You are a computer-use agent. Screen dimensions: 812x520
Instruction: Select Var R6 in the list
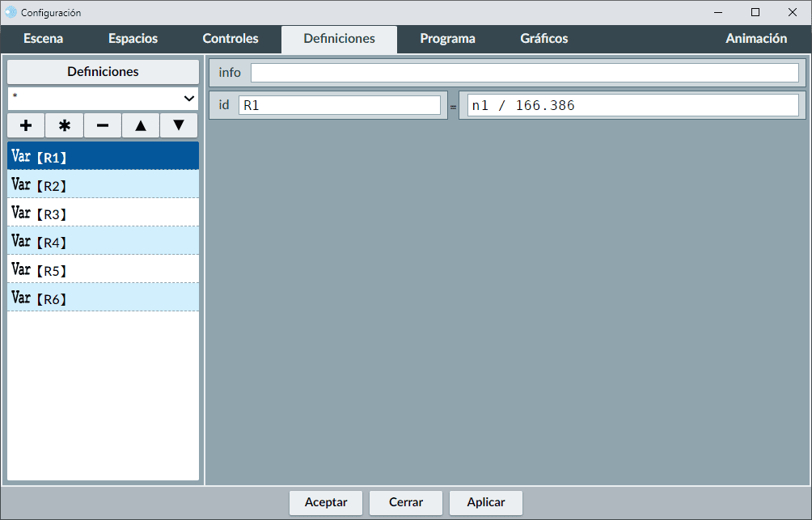click(x=103, y=298)
